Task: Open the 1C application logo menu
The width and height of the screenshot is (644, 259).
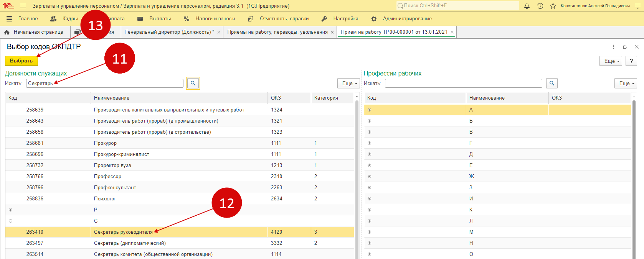Action: click(8, 6)
